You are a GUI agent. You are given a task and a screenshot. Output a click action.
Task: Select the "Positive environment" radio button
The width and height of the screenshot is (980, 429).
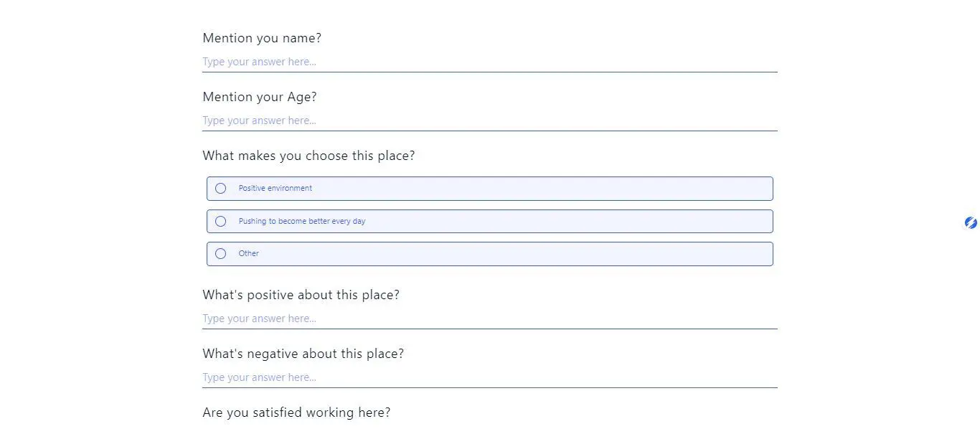point(220,188)
